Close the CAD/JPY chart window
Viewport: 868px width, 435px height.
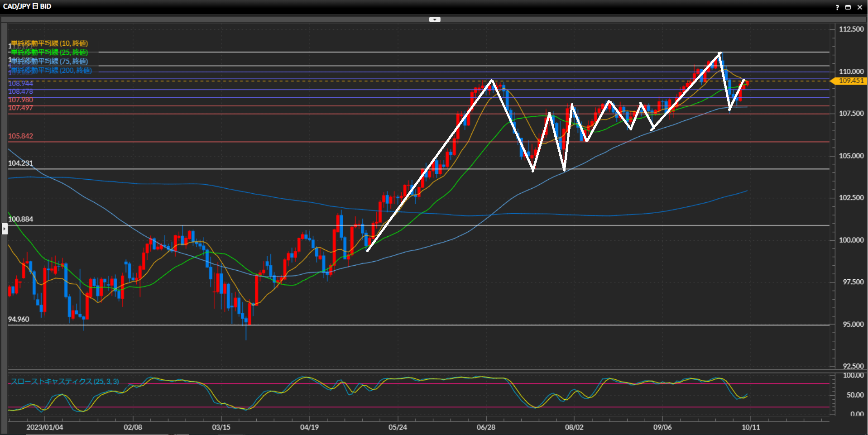859,7
